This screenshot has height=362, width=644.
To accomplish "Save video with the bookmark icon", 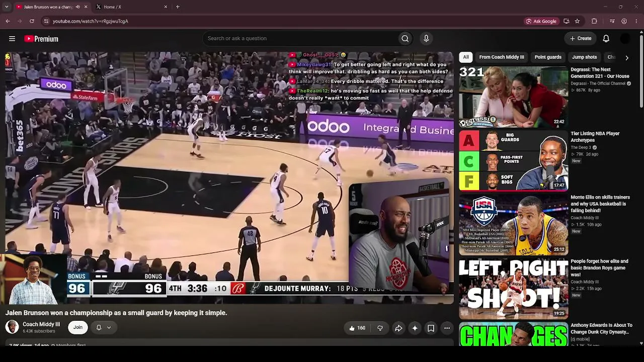I will (x=431, y=328).
